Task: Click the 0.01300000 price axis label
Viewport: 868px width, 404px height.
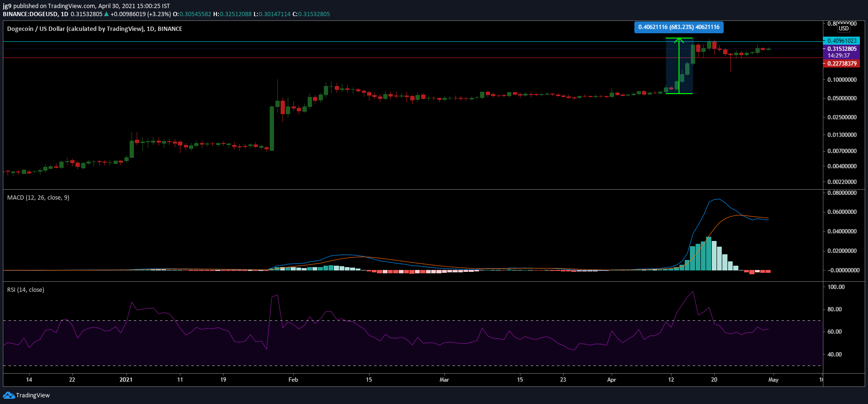Action: tap(842, 135)
